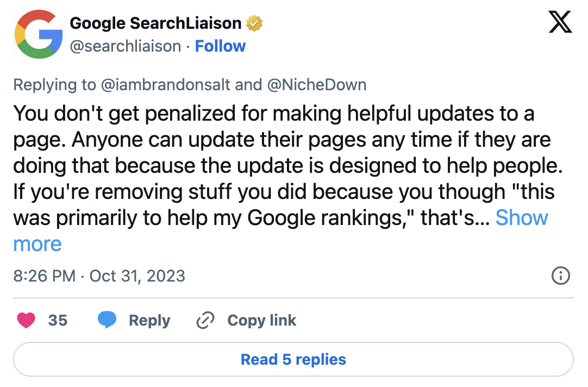Open the Google SearchLiaison display name
The height and width of the screenshot is (387, 588).
click(x=155, y=23)
